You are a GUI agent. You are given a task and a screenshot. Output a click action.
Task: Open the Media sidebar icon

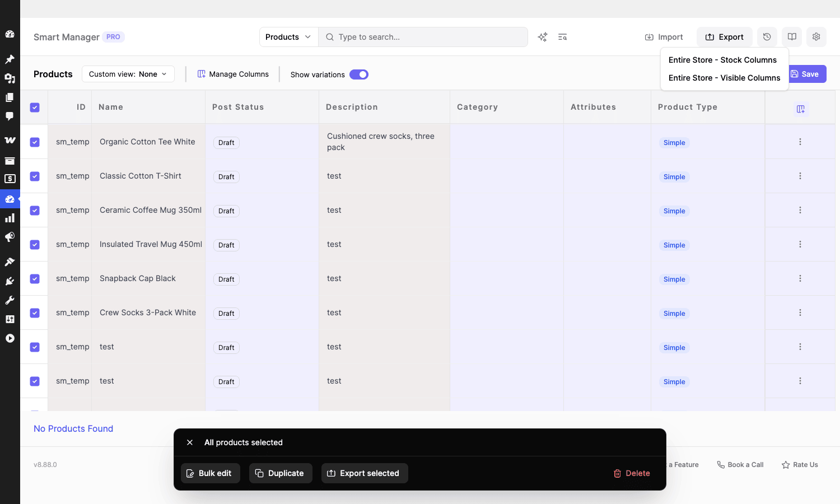tap(10, 78)
